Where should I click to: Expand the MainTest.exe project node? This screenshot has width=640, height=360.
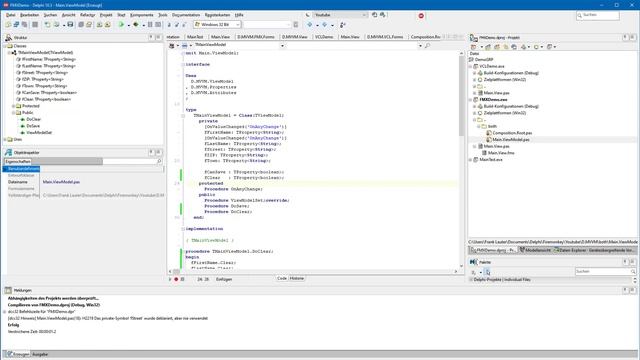470,160
